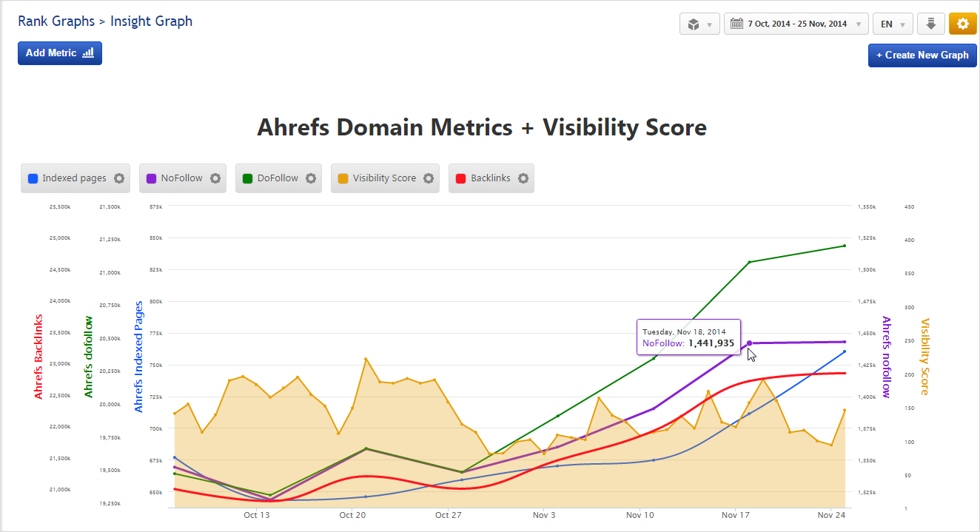
Task: Open settings gear for DoFollow metric
Action: point(311,178)
